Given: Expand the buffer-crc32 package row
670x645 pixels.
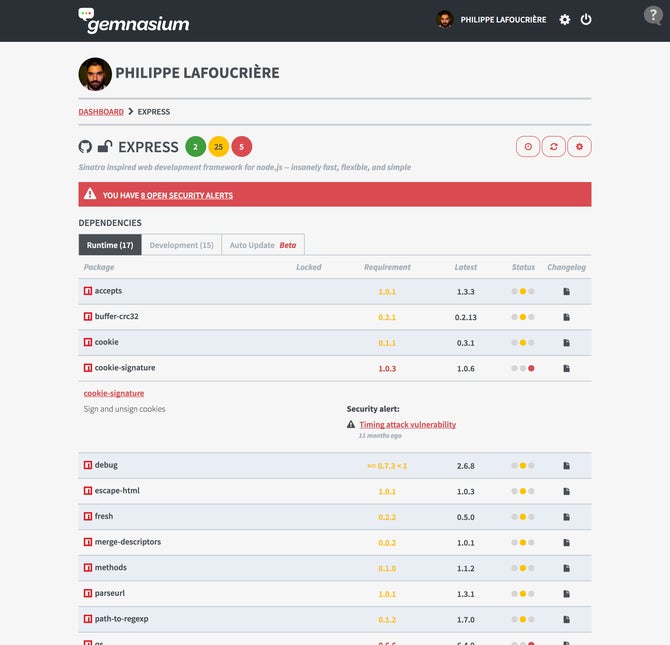Looking at the screenshot, I should click(x=335, y=317).
